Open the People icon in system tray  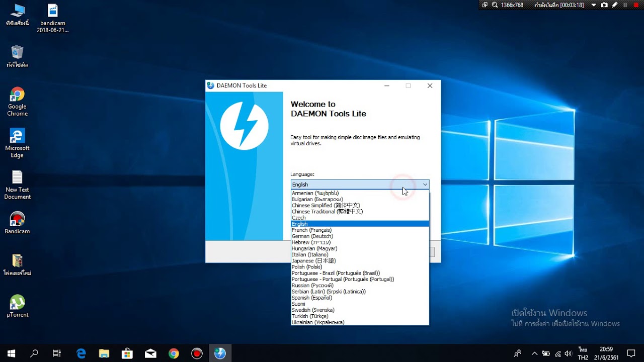click(517, 353)
